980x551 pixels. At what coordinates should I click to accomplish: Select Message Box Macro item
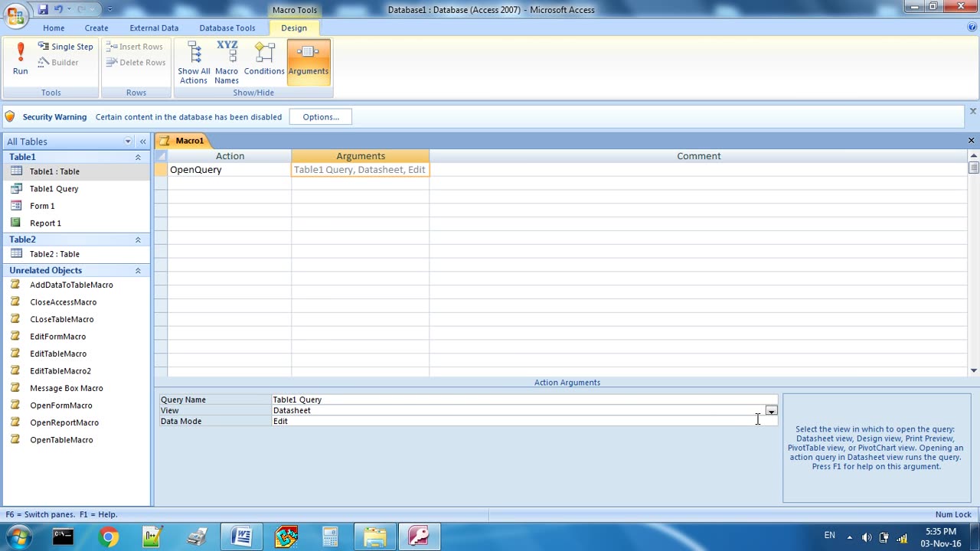tap(76, 388)
